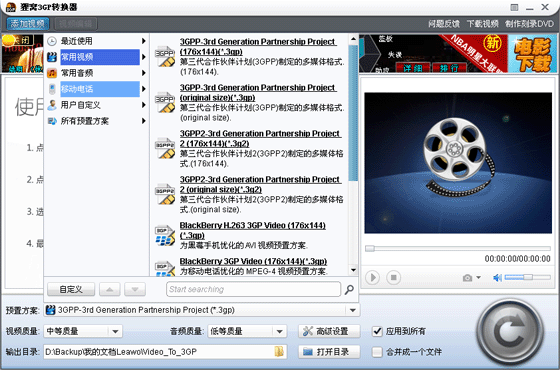Image resolution: width=560 pixels, height=370 pixels.
Task: Click the search magnifier icon
Action: click(349, 289)
